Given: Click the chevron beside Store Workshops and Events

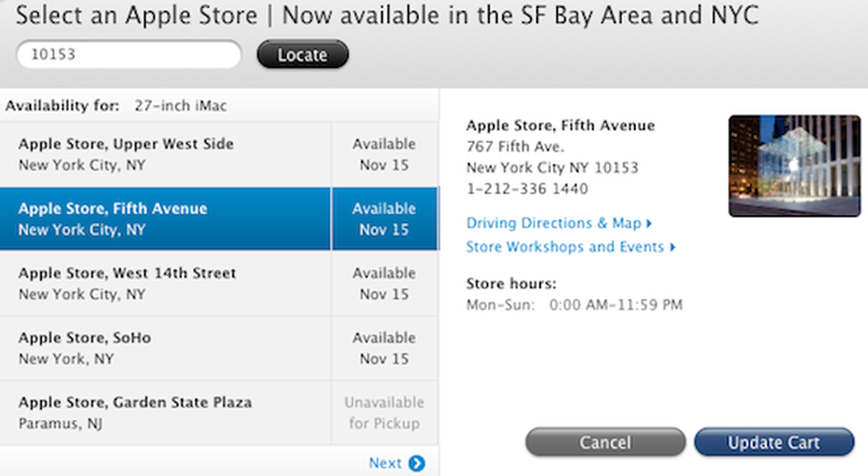Looking at the screenshot, I should [673, 247].
